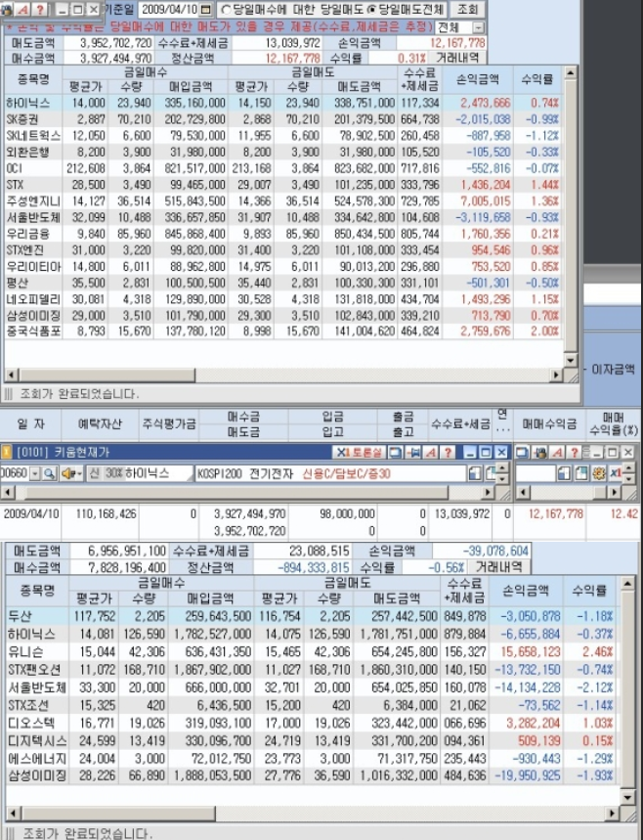Click the speaker icon beside stock search
Viewport: 643px width, 840px height.
[66, 473]
